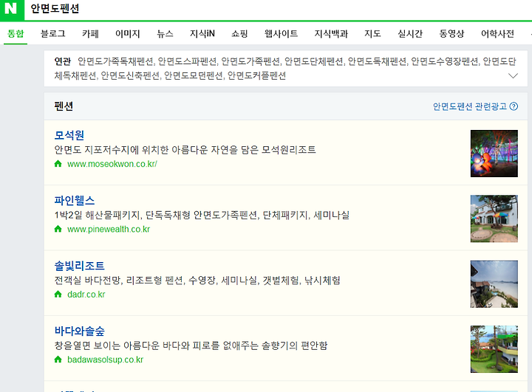Open the 어학사전 tab

pyautogui.click(x=498, y=33)
